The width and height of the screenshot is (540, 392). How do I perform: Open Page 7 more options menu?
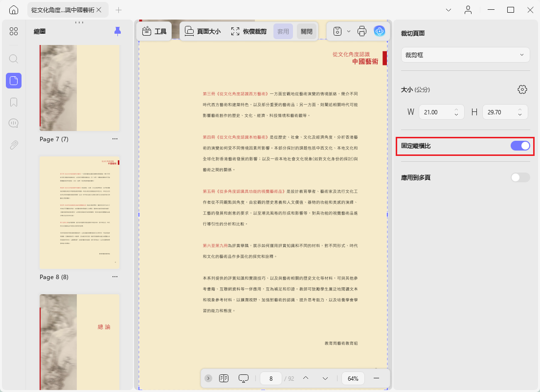[x=114, y=139]
